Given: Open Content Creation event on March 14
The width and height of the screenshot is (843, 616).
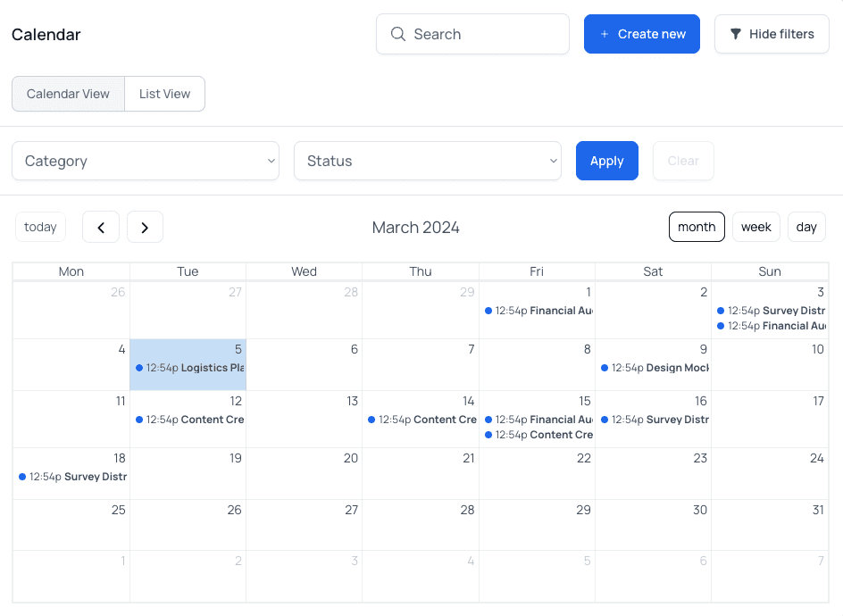Looking at the screenshot, I should coord(423,420).
